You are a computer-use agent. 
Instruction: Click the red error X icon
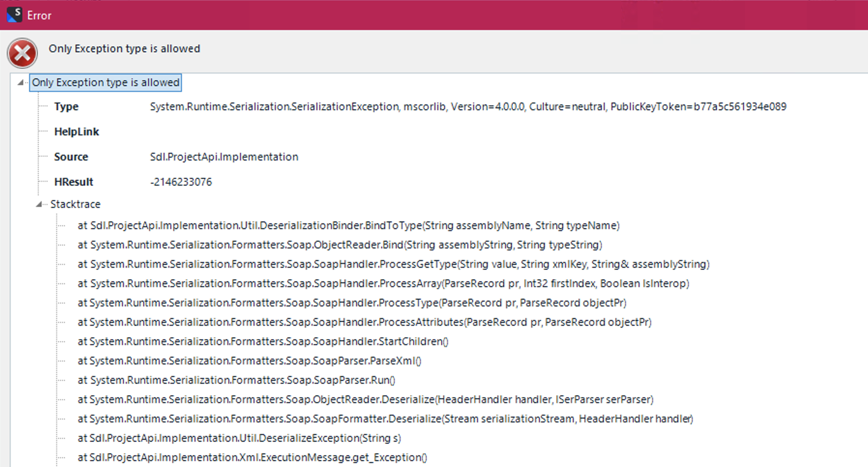click(x=22, y=53)
